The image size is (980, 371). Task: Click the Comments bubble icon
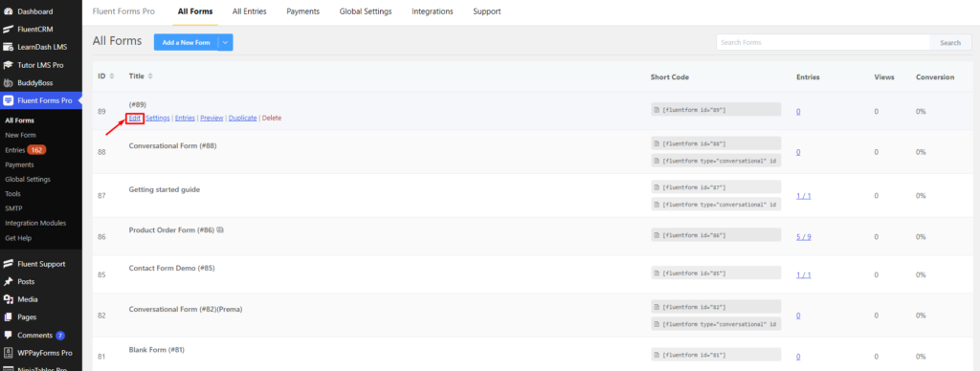tap(8, 336)
